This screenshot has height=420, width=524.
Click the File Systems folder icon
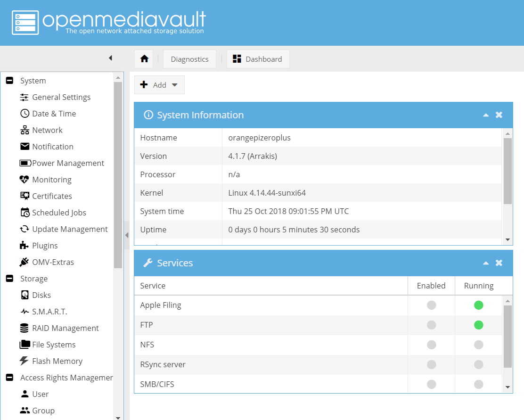[x=25, y=345]
